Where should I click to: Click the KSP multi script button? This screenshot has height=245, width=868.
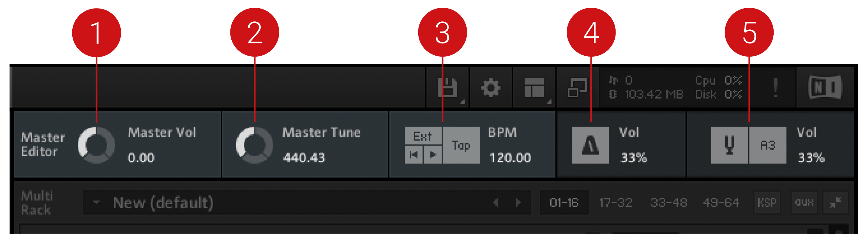point(767,202)
